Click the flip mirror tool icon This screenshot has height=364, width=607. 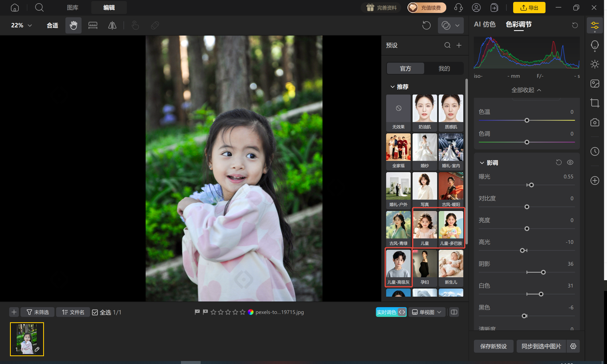tap(112, 25)
